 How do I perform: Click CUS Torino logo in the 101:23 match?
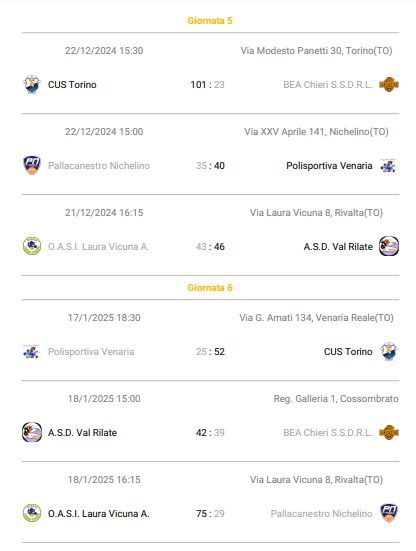pos(32,85)
